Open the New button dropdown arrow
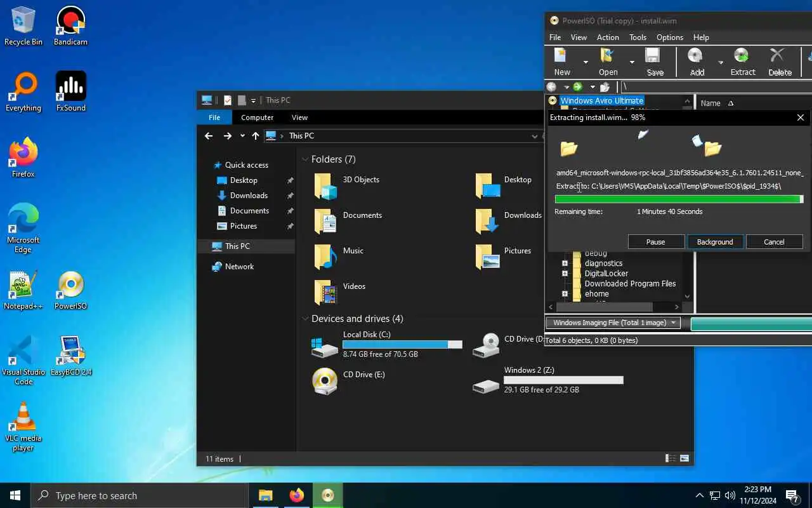 (586, 62)
